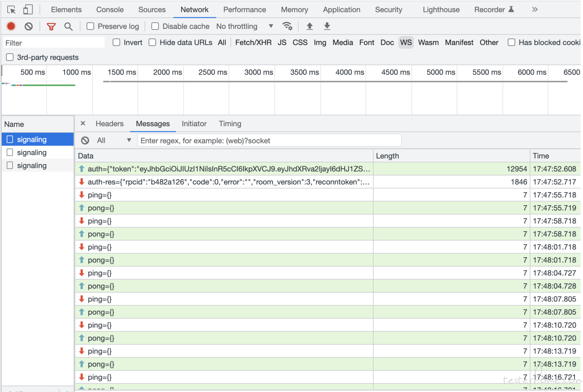Open the network search magnifier
The height and width of the screenshot is (392, 583).
click(x=68, y=26)
